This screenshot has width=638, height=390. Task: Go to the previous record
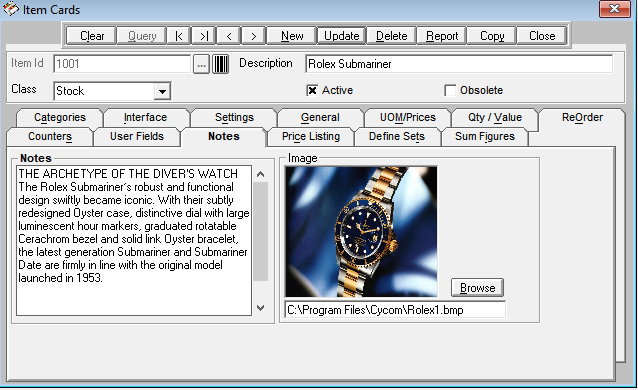pyautogui.click(x=229, y=36)
